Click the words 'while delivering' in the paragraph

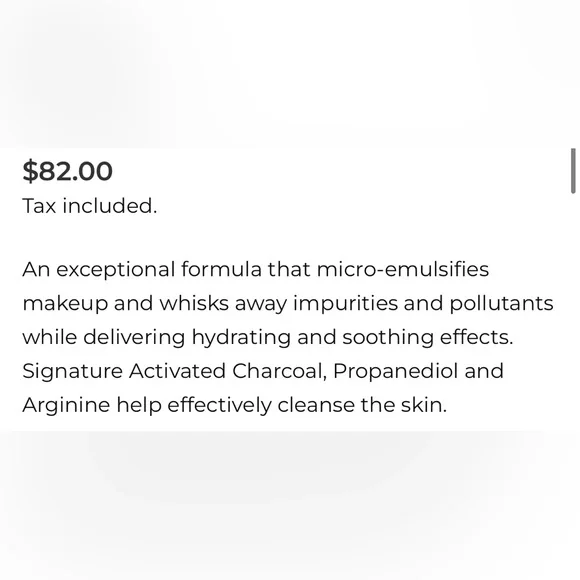104,338
